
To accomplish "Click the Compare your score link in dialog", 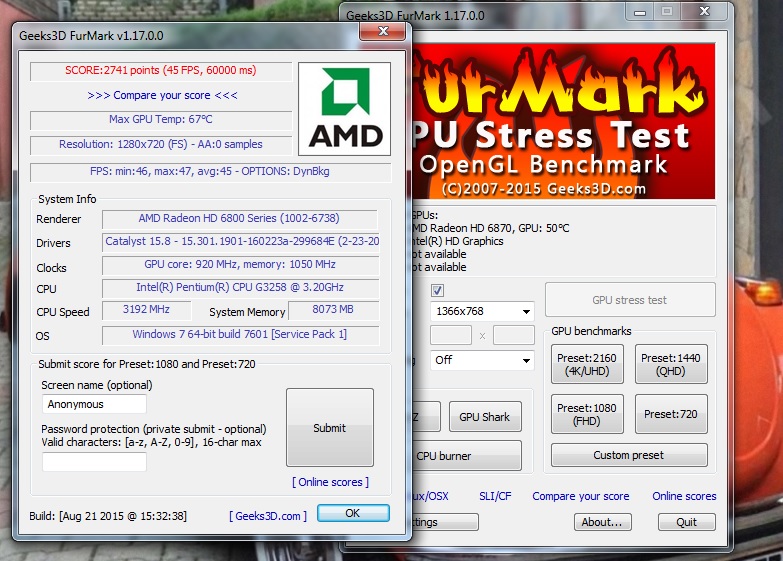I will click(162, 95).
